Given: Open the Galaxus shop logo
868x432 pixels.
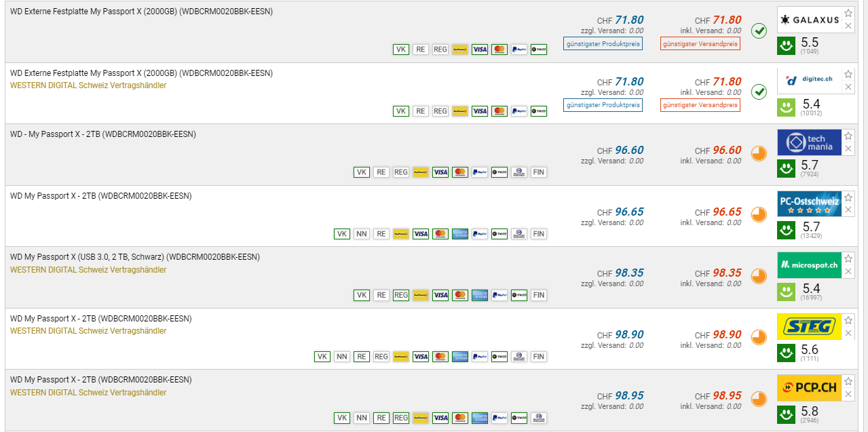Looking at the screenshot, I should point(809,20).
